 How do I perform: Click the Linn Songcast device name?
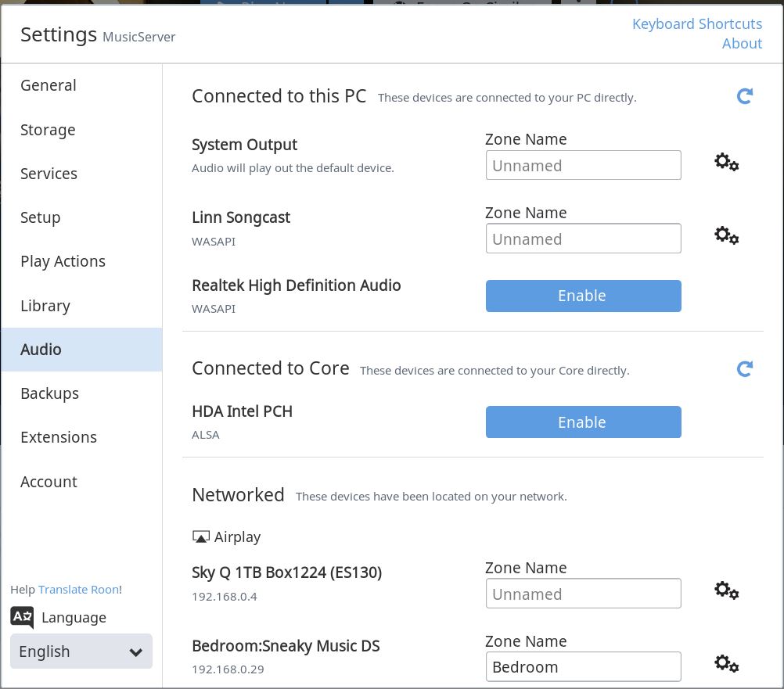click(x=241, y=218)
